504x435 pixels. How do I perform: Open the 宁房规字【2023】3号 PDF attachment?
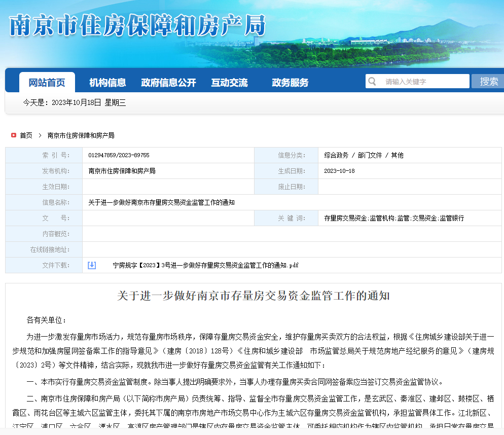click(205, 265)
